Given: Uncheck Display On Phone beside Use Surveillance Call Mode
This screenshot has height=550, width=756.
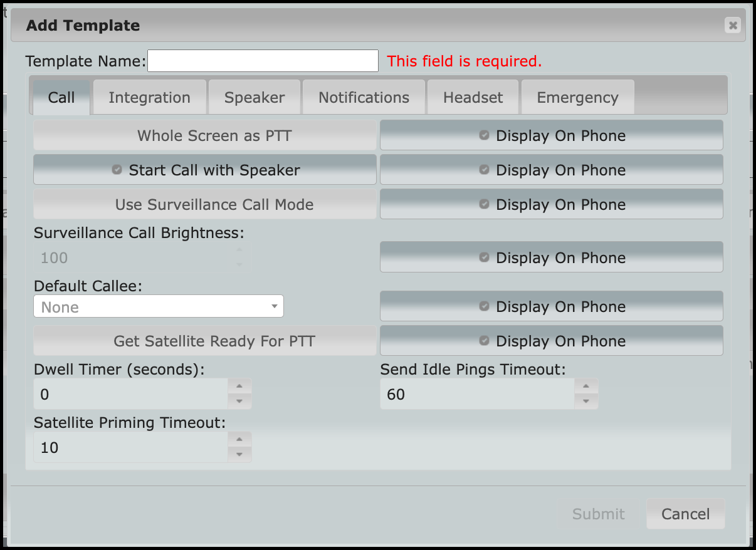Looking at the screenshot, I should point(551,204).
